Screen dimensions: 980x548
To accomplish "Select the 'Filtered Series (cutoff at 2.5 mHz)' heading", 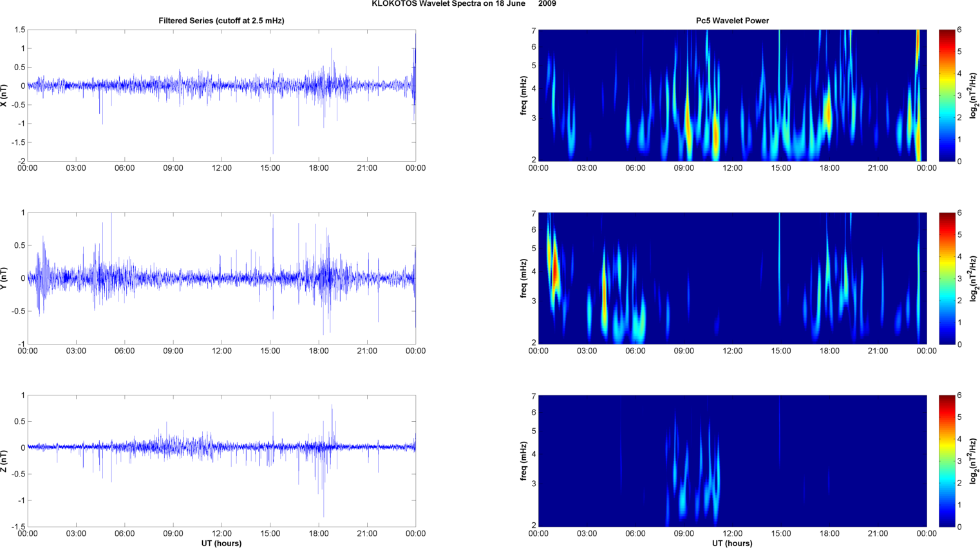I will 221,21.
